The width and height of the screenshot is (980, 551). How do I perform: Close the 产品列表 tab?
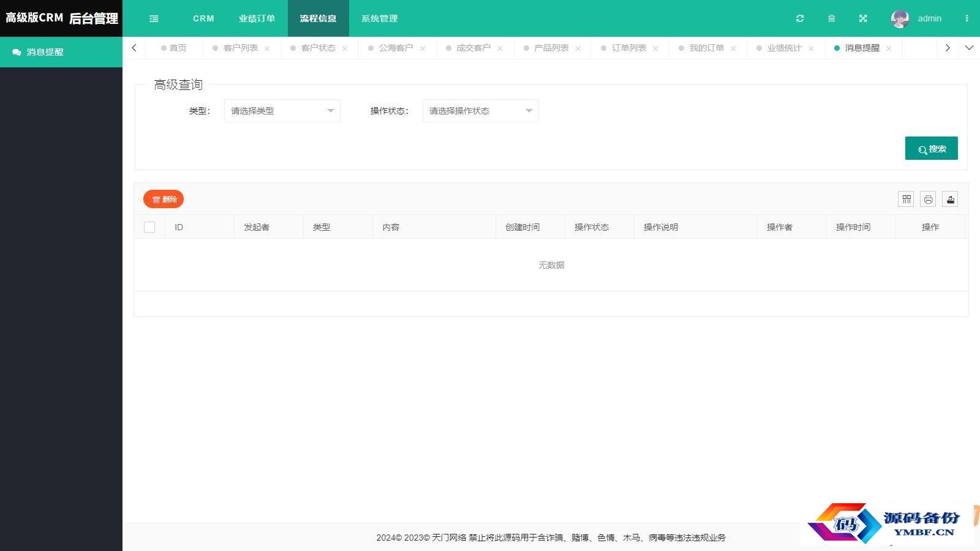coord(578,48)
